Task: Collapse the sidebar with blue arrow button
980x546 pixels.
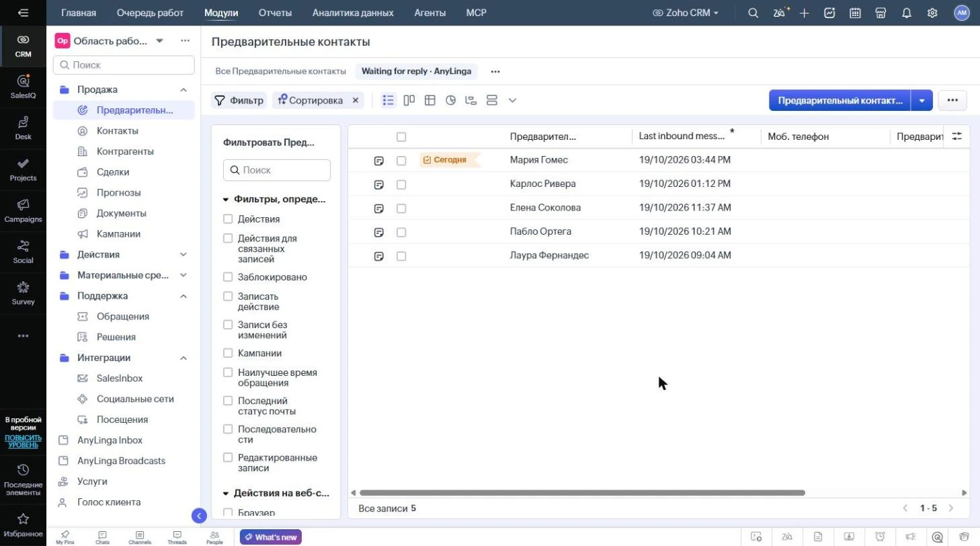Action: point(199,516)
